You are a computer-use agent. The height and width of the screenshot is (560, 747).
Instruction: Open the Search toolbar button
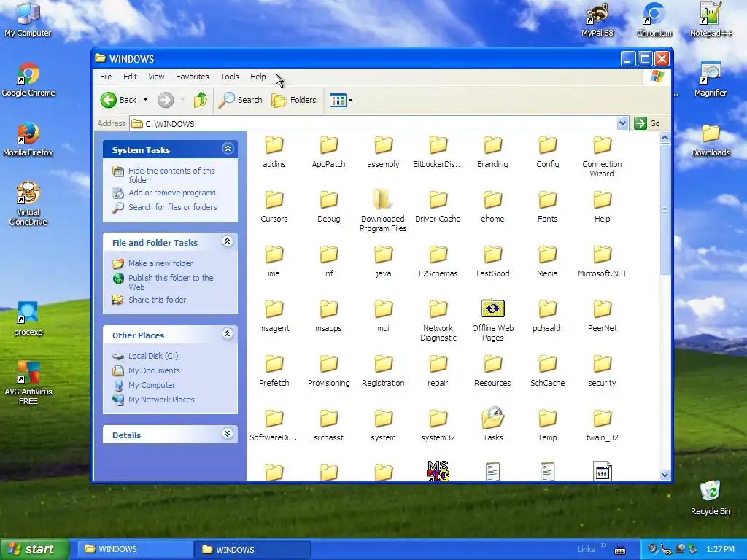click(x=241, y=100)
